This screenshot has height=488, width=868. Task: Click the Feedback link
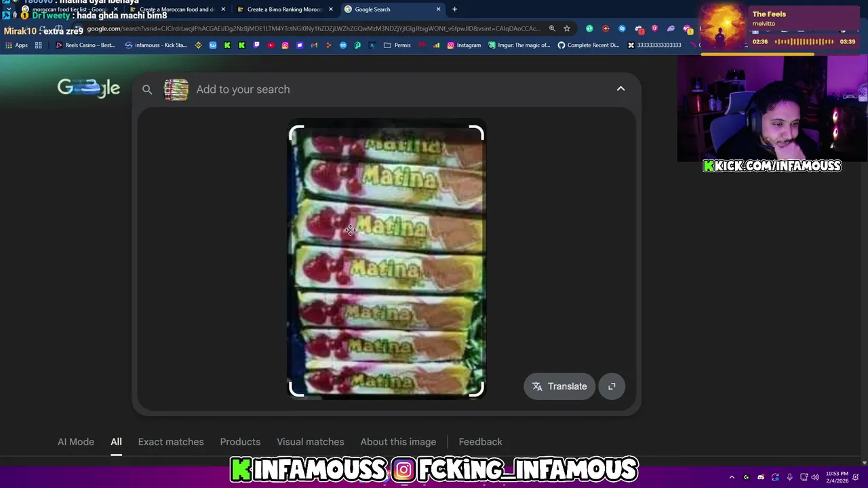click(x=480, y=442)
